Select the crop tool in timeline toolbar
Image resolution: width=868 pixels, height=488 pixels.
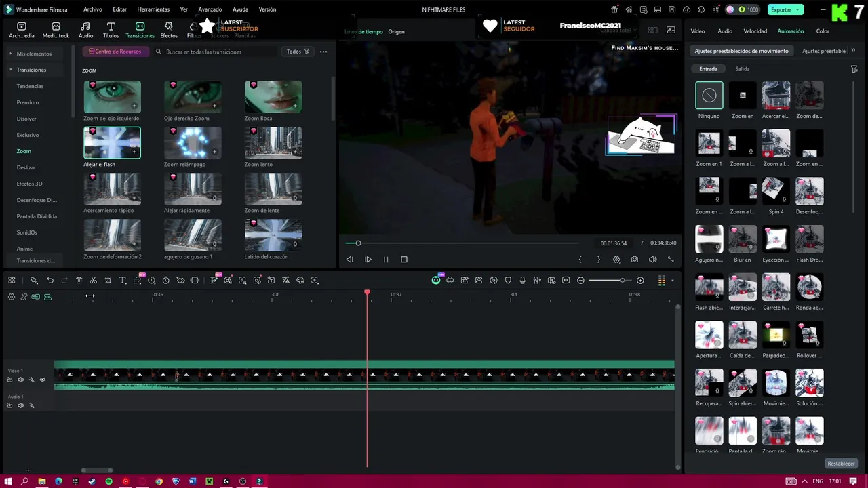[108, 281]
